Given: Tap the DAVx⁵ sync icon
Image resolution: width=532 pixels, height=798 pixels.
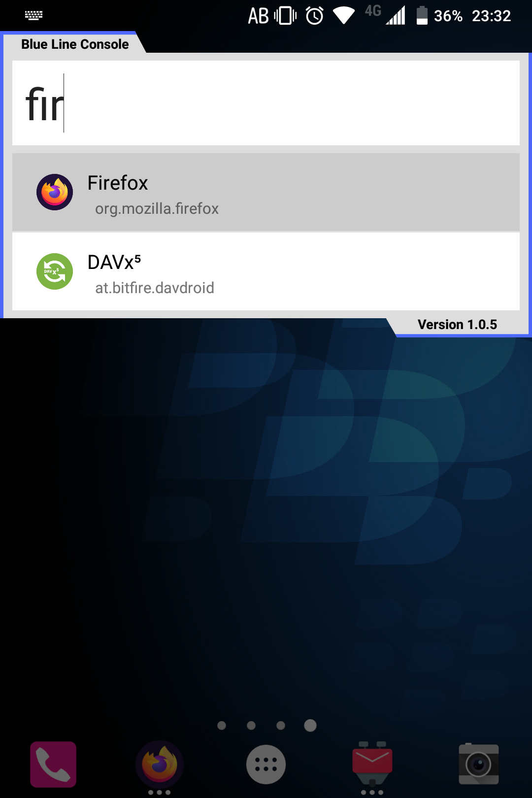Looking at the screenshot, I should (x=55, y=271).
